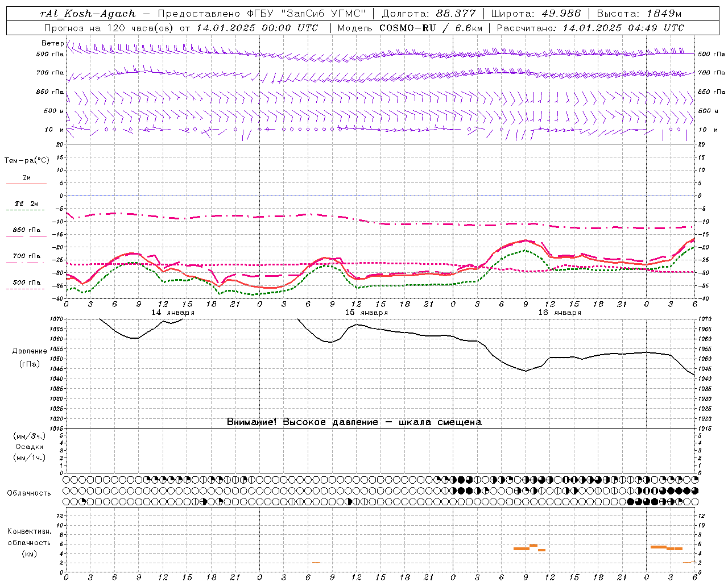Click the (мм/1ч.) precipitation unit label

(x=29, y=458)
